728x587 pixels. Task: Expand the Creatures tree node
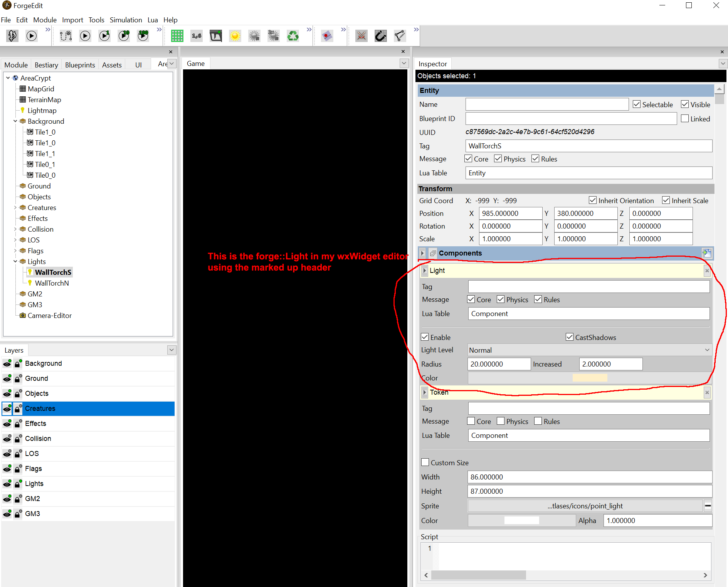(x=15, y=207)
